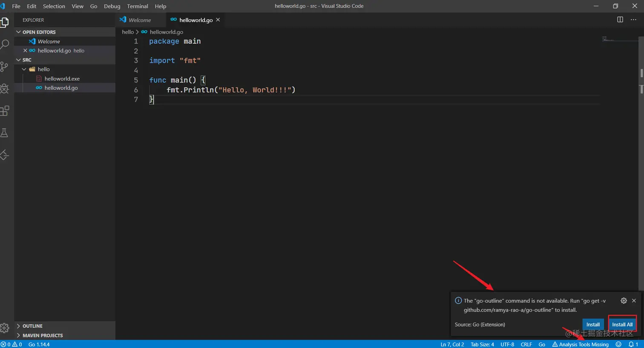Collapse the Open Editors section
The image size is (644, 348).
(18, 32)
